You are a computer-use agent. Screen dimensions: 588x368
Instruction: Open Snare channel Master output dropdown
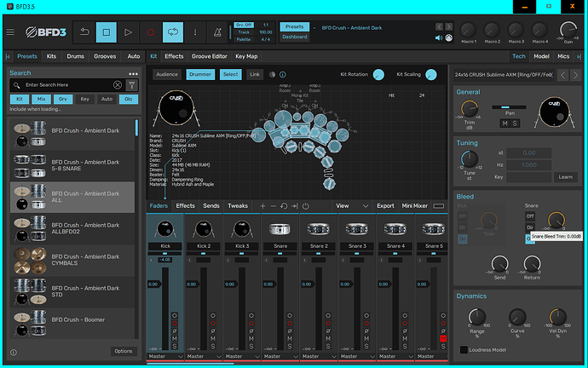(x=280, y=356)
